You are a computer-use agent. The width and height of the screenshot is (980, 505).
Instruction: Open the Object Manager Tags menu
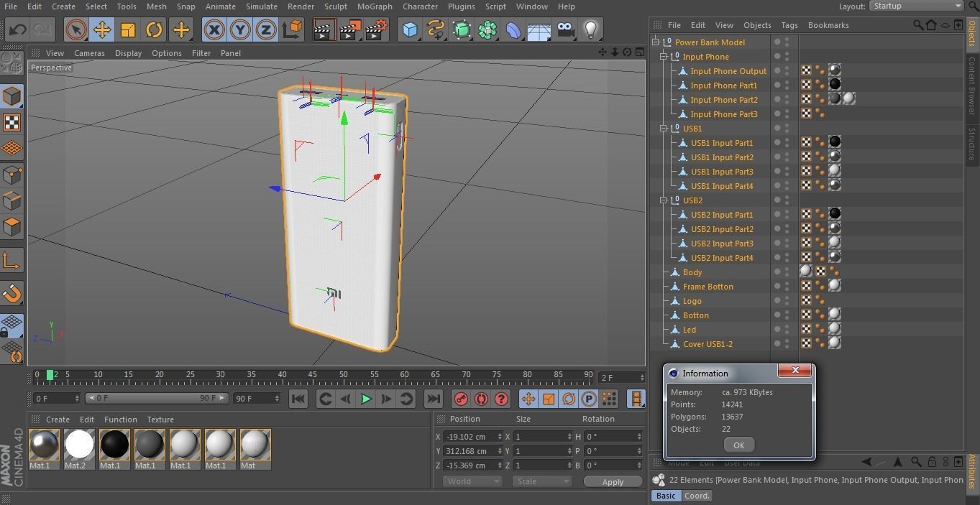(789, 25)
